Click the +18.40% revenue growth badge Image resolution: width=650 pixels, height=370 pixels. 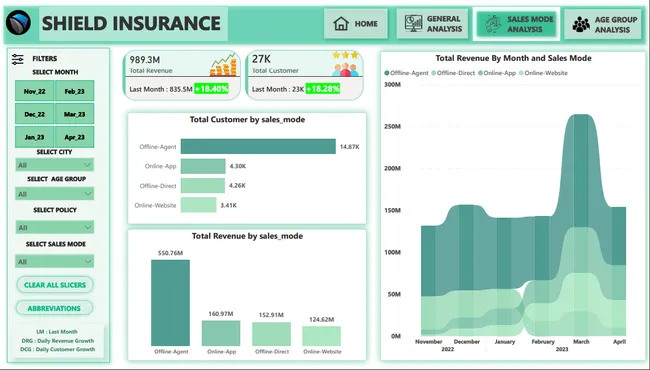[x=211, y=89]
